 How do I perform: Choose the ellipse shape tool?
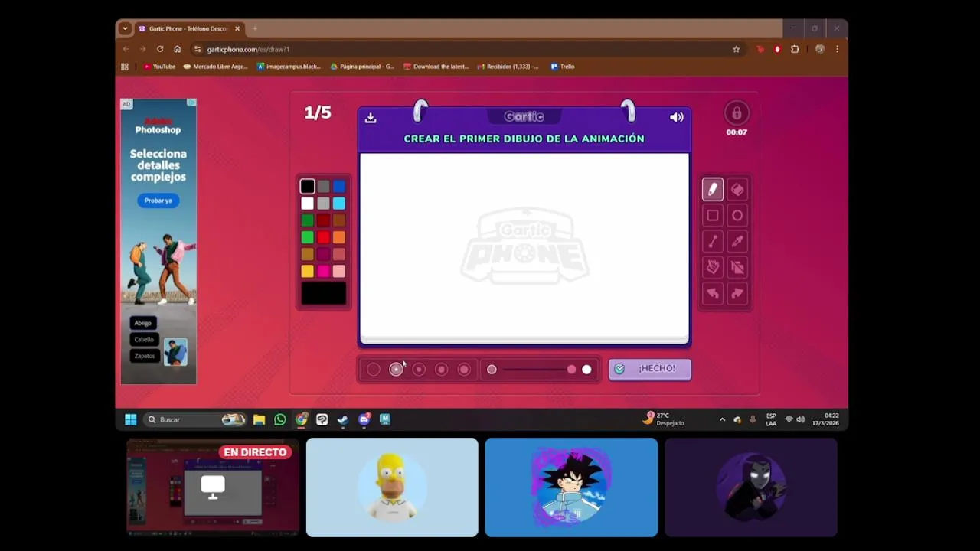(x=737, y=216)
